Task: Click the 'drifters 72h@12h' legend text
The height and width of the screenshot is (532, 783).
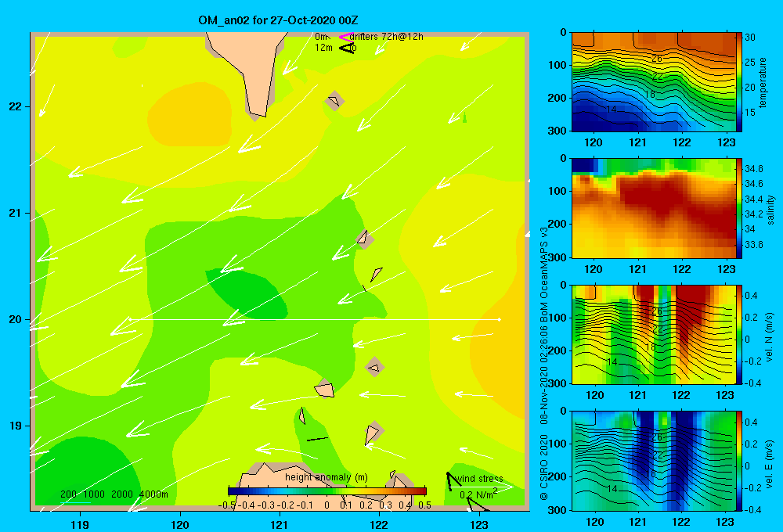Action: coord(387,37)
